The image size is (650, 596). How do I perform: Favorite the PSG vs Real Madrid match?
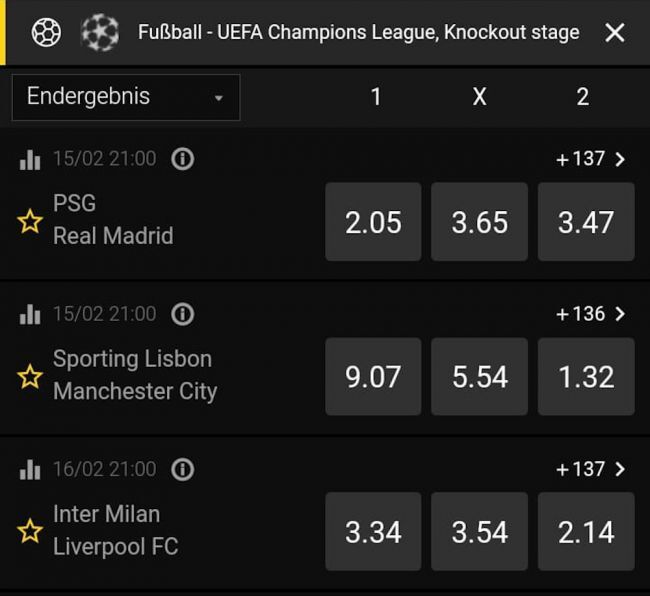click(x=30, y=221)
